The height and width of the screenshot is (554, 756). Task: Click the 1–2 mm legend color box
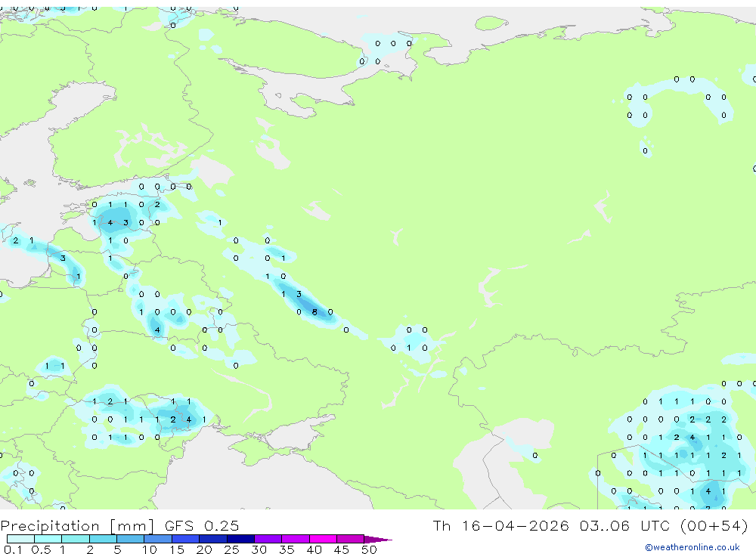[76, 539]
